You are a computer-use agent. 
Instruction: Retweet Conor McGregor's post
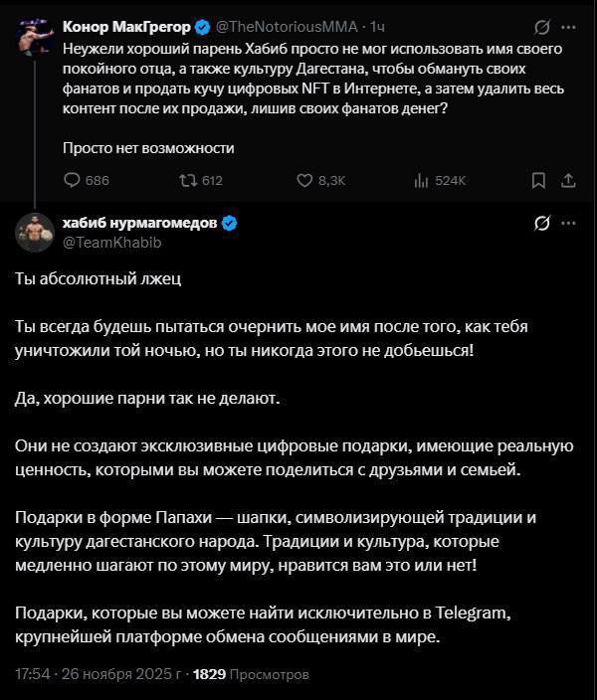201,180
